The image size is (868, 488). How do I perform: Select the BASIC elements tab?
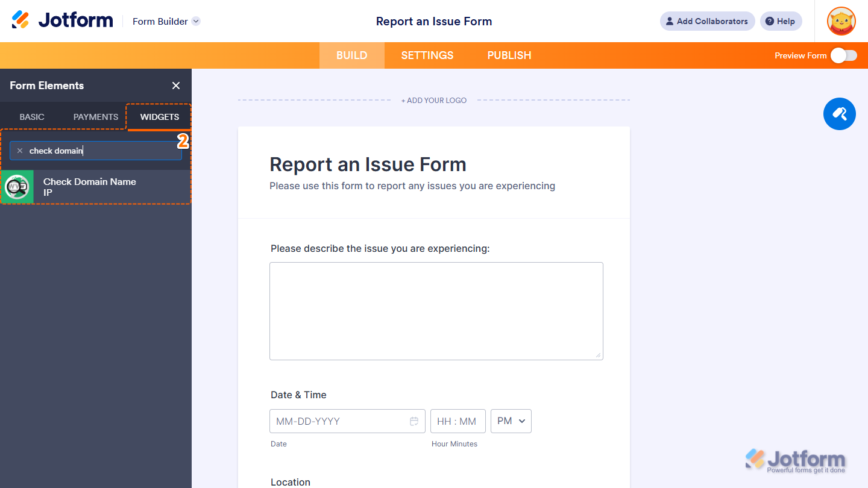point(31,117)
